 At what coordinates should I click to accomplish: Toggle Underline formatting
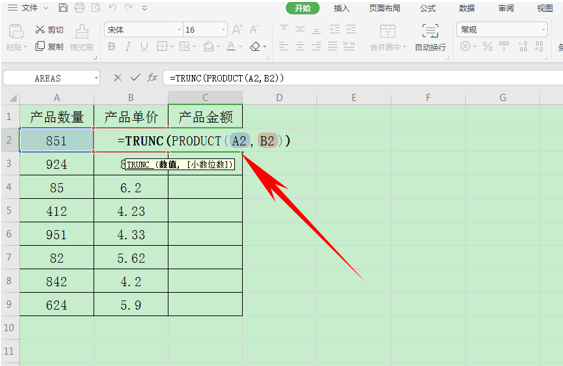[144, 46]
